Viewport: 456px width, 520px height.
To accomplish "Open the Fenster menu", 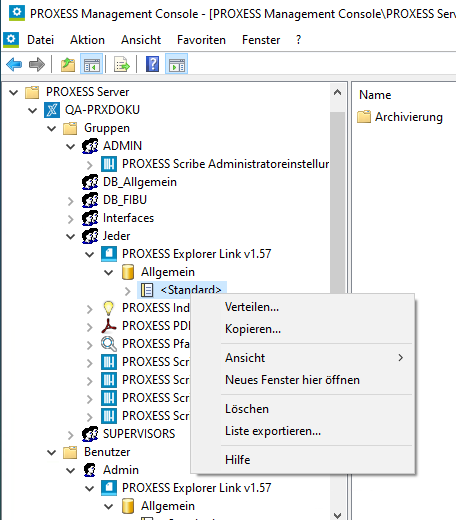I will point(261,40).
